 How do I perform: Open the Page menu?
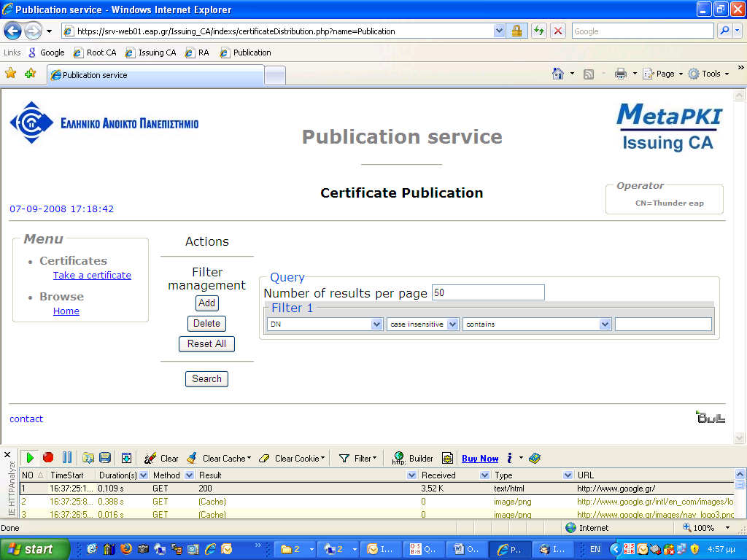tap(663, 74)
